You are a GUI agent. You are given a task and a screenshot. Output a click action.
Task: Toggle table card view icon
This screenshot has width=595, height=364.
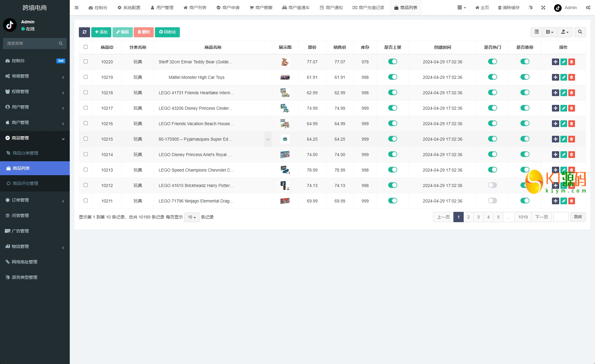pos(536,32)
